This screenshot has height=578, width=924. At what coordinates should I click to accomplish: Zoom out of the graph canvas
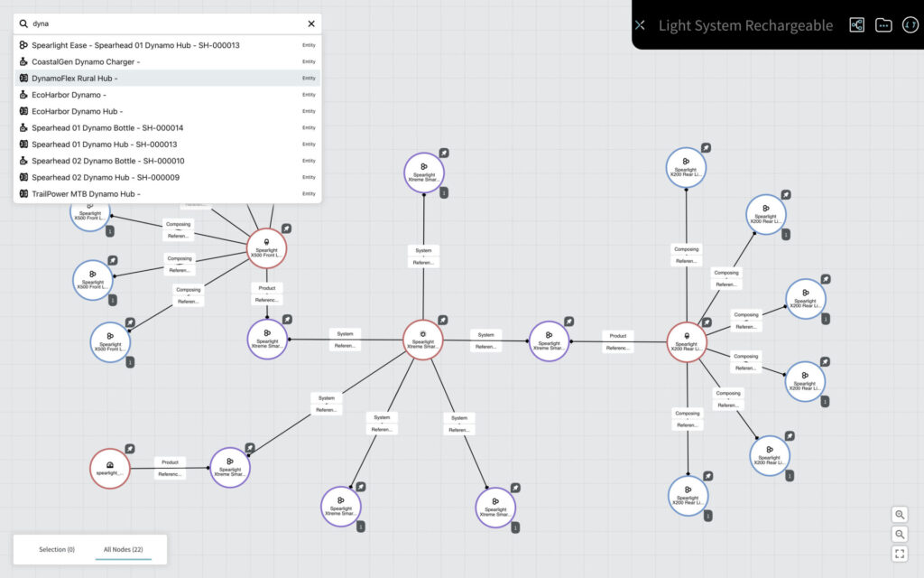point(900,534)
